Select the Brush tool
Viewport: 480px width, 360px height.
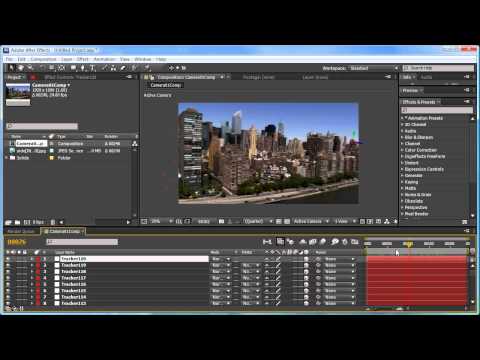pos(105,68)
